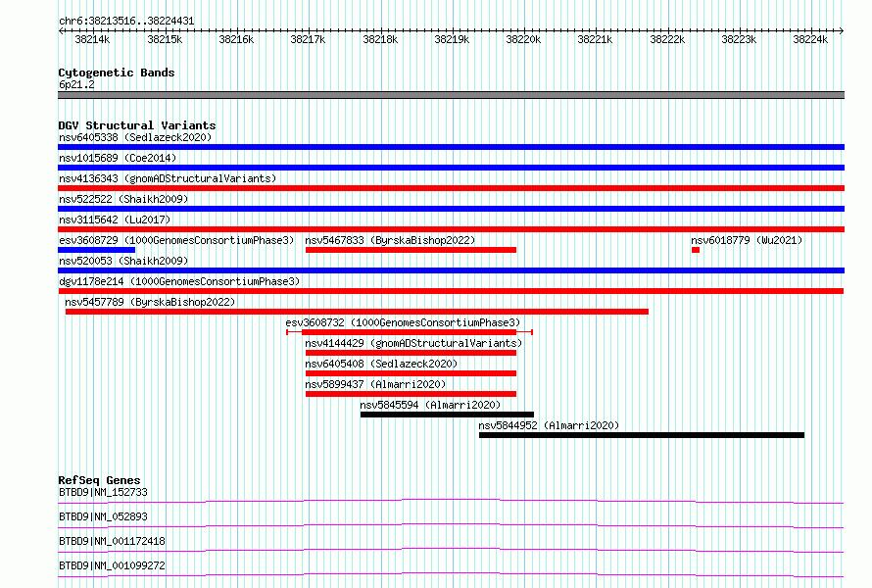Open variant nsv3115642 (Lu2017) label
Image resolution: width=872 pixels, height=588 pixels.
pyautogui.click(x=115, y=220)
